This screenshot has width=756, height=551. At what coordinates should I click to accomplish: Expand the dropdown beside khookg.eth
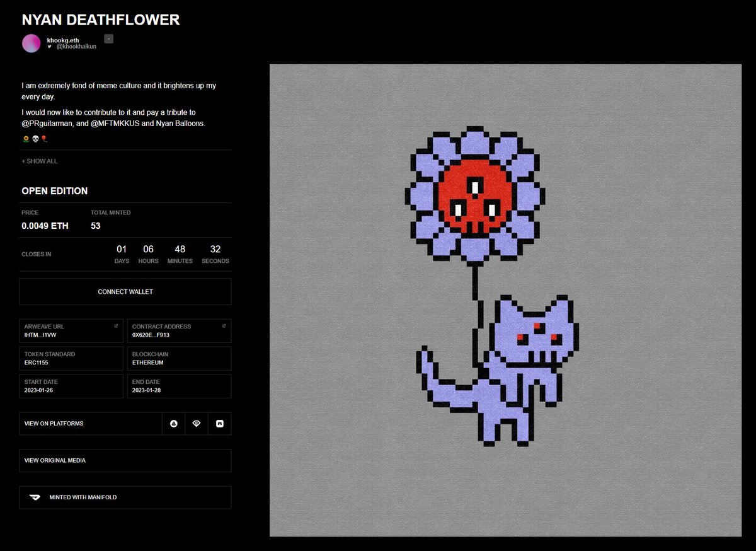click(108, 39)
